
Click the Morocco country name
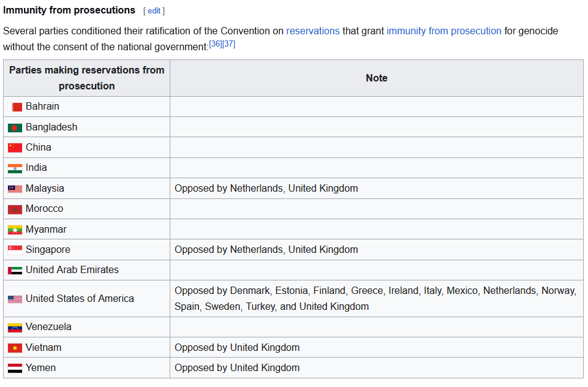(x=44, y=209)
